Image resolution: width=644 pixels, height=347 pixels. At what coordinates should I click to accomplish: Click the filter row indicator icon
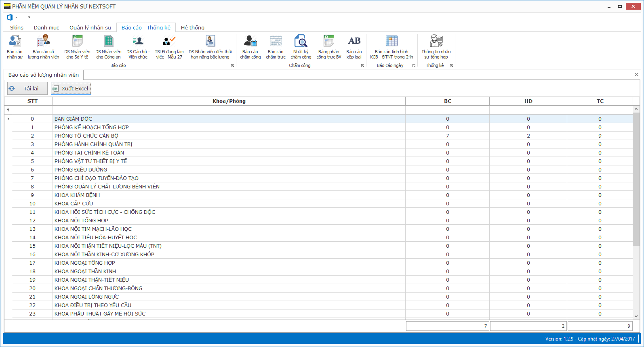coord(8,110)
